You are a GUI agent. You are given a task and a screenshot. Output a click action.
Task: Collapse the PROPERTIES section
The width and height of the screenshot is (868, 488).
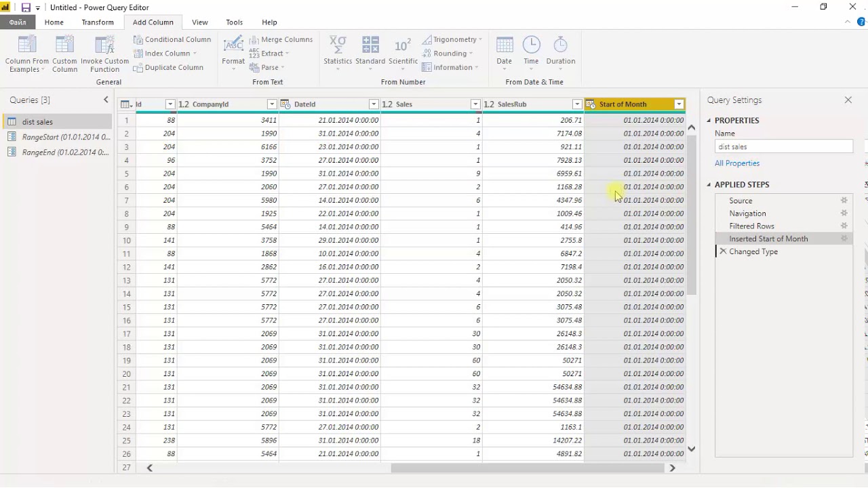click(709, 121)
